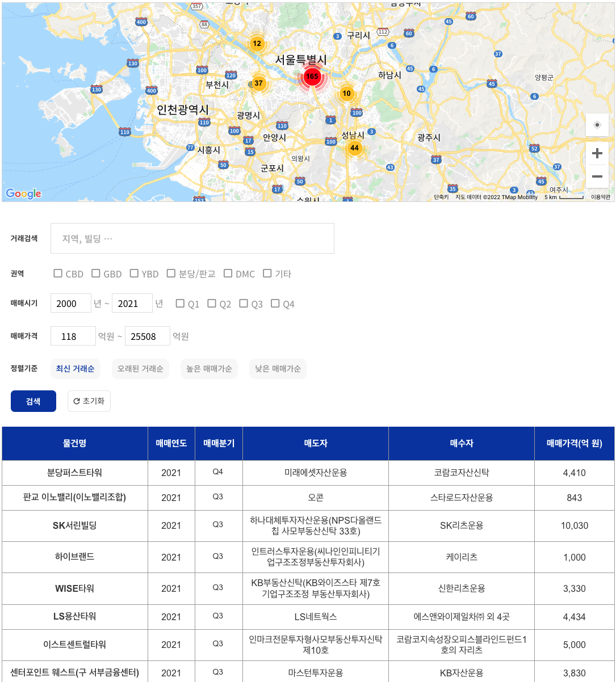Click the 10 cluster marker near 하남시
616x682 pixels.
coord(347,93)
